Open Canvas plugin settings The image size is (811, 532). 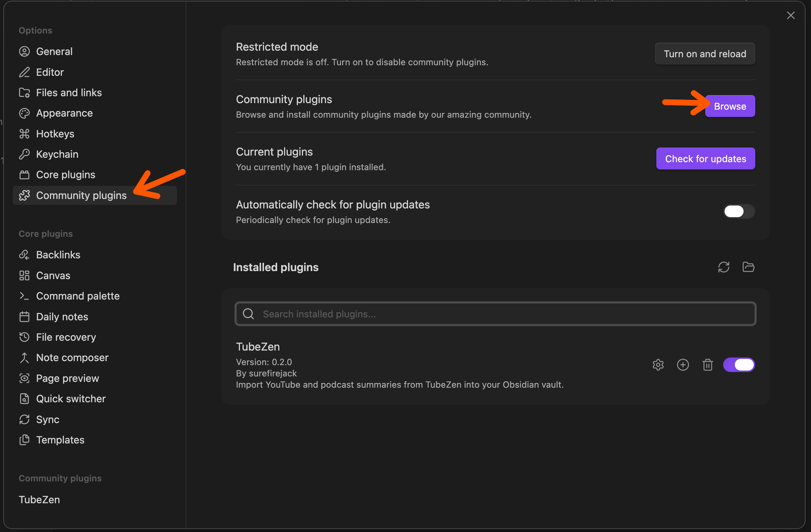coord(95,275)
